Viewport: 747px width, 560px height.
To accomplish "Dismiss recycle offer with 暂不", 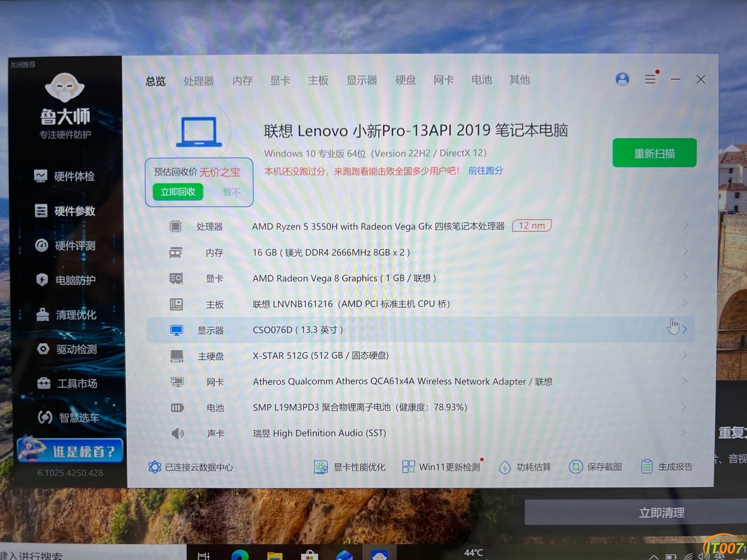I will coord(231,192).
